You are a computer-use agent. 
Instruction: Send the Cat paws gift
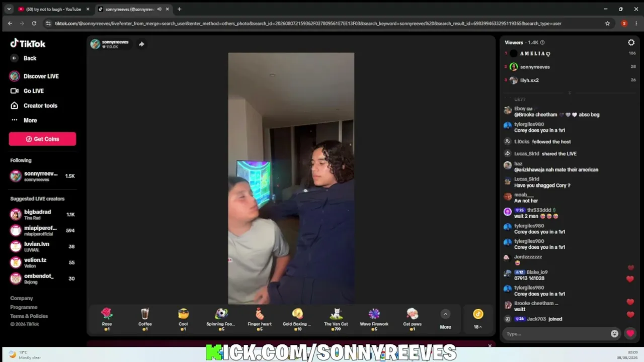tap(412, 320)
